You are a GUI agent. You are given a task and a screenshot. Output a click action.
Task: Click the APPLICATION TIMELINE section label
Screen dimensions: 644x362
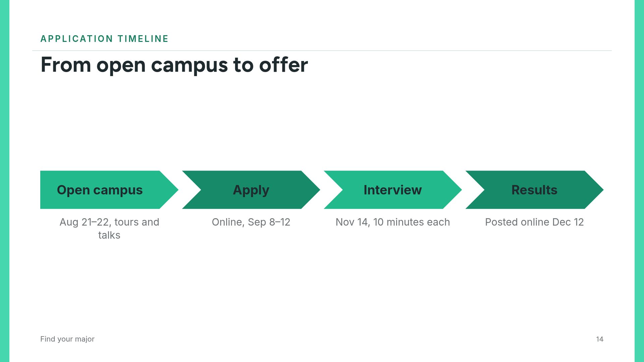[104, 39]
